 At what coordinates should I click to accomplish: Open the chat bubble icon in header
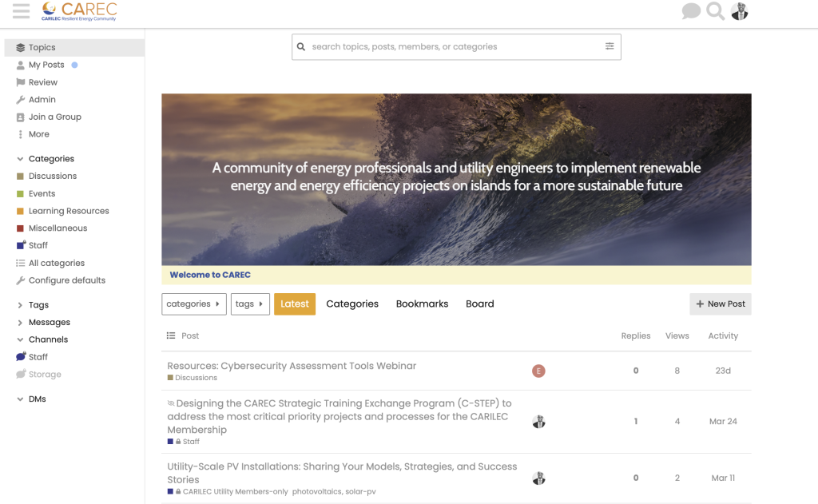(x=691, y=11)
